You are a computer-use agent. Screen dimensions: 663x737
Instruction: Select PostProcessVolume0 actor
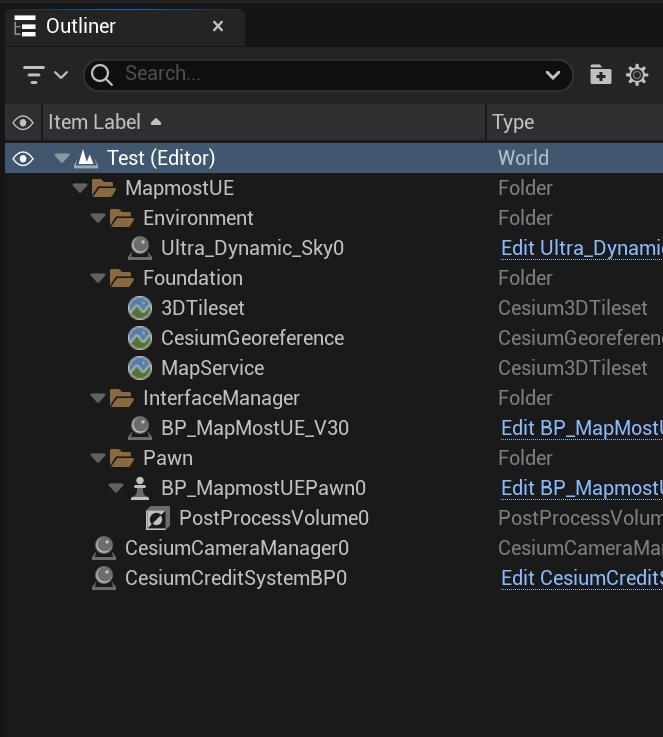coord(273,518)
